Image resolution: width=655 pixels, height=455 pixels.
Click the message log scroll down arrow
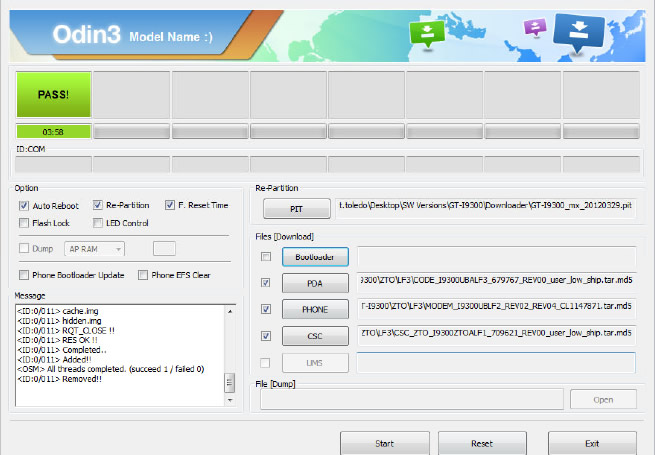coord(230,400)
